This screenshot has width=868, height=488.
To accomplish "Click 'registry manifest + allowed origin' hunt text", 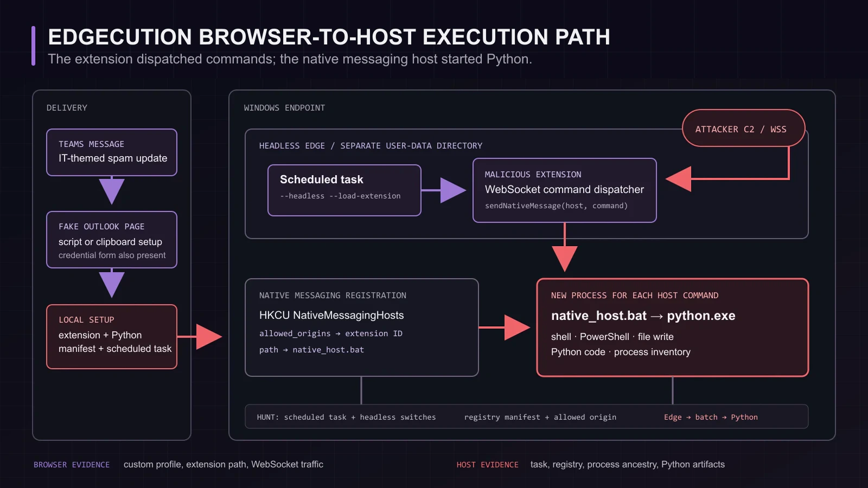I will point(540,417).
